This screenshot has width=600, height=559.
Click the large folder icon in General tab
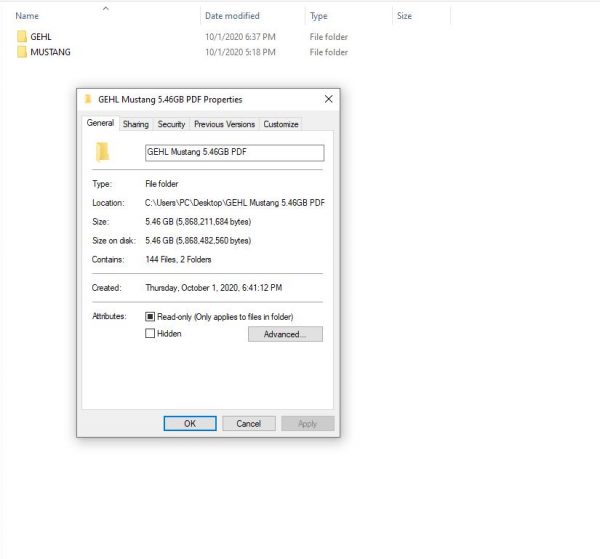click(102, 152)
